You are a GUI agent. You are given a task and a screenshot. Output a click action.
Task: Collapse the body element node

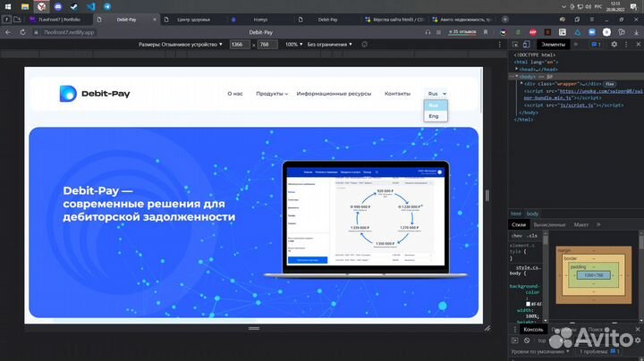click(517, 76)
